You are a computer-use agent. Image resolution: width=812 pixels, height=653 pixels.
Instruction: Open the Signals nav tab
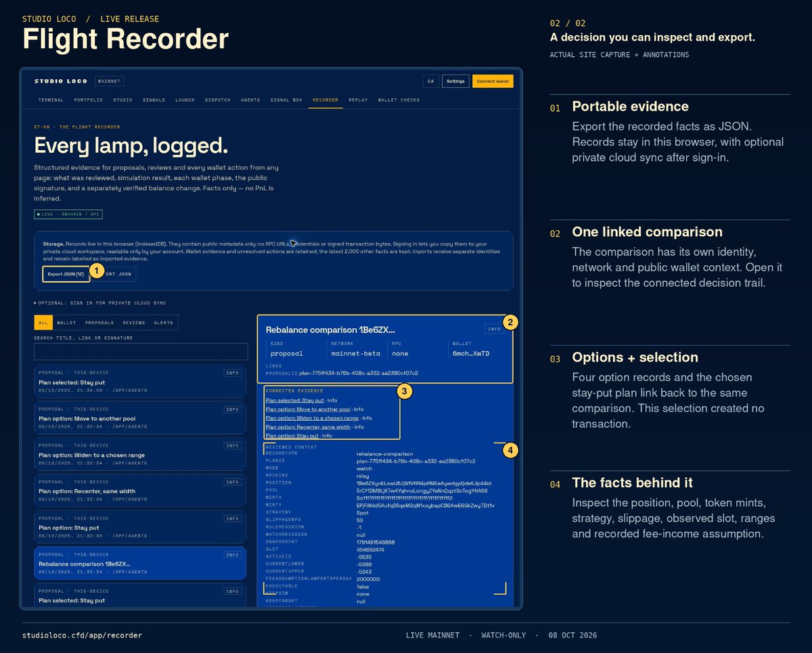click(154, 100)
